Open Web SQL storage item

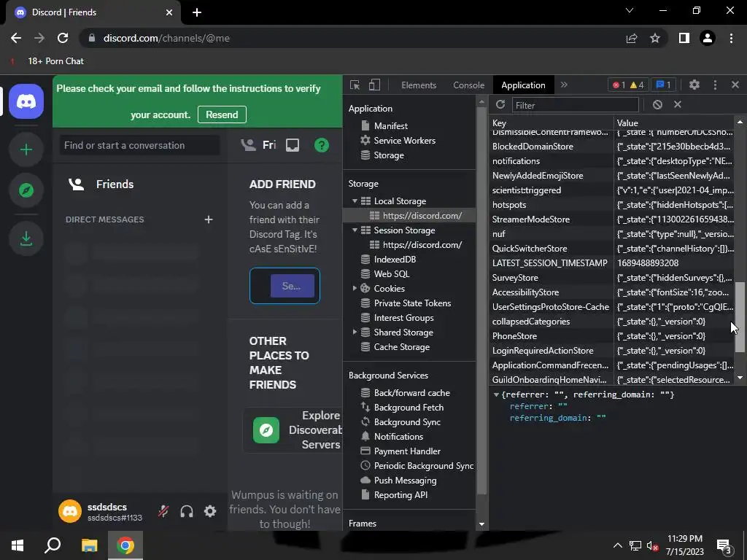[x=392, y=274]
